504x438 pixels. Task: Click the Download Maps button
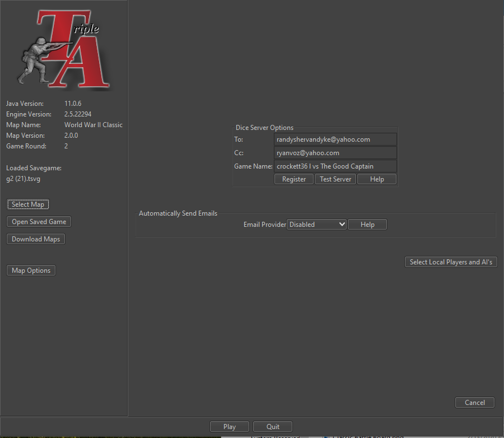[36, 239]
